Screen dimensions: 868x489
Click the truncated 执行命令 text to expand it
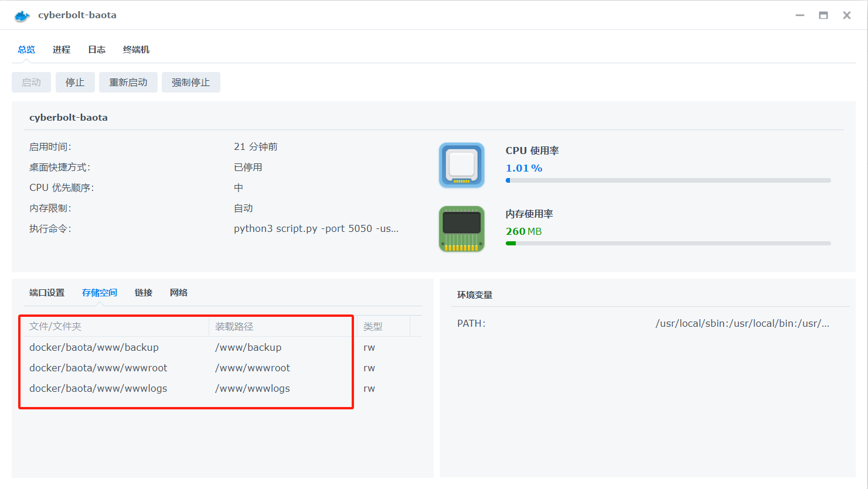tap(316, 228)
